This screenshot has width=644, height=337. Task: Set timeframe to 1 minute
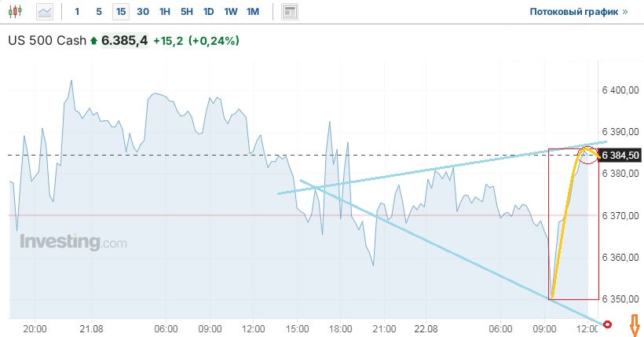pyautogui.click(x=76, y=12)
